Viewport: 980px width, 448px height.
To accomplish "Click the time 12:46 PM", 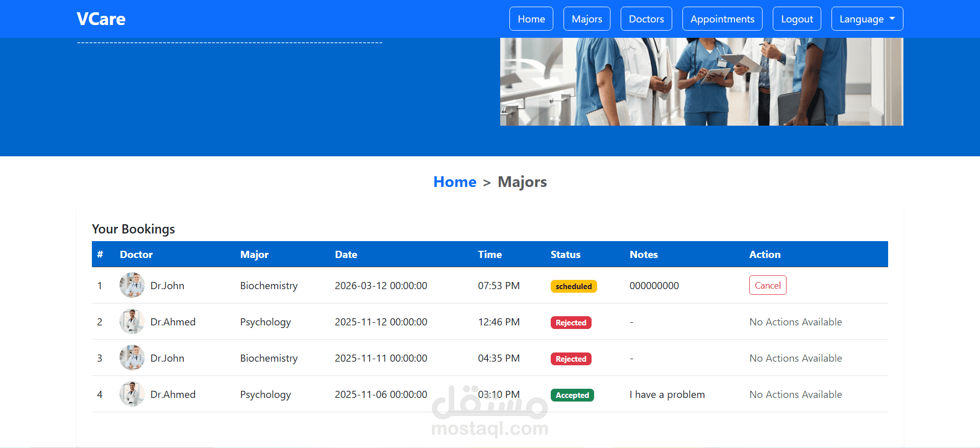I will tap(499, 322).
